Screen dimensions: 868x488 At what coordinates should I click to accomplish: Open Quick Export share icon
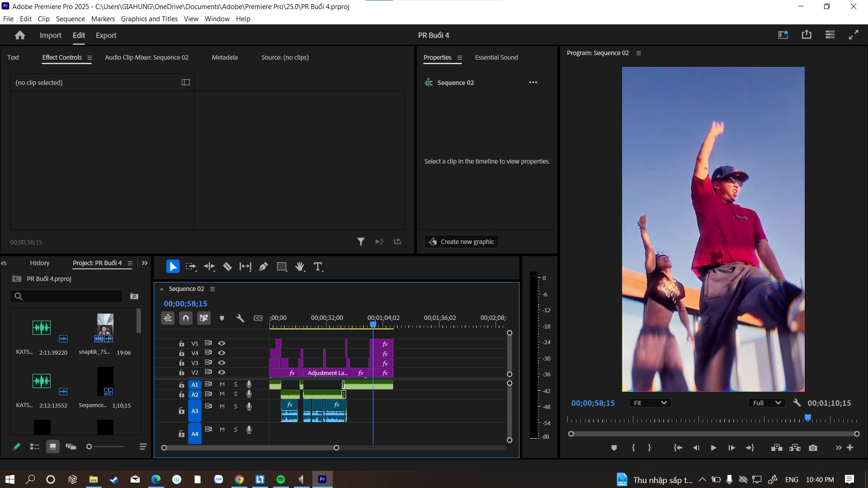coord(807,35)
